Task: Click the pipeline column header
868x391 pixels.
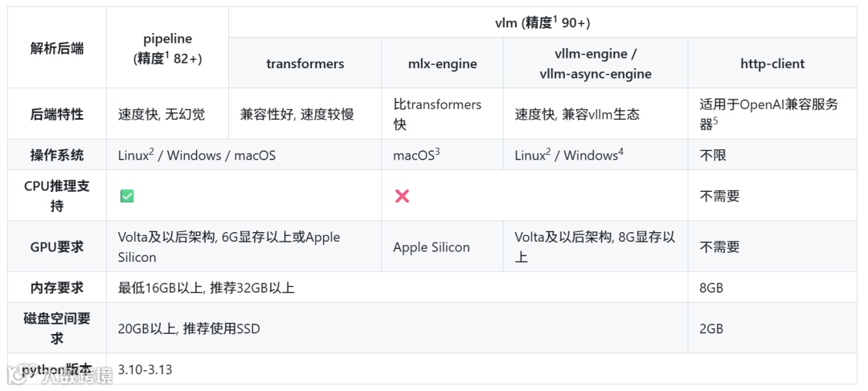Action: 167,49
